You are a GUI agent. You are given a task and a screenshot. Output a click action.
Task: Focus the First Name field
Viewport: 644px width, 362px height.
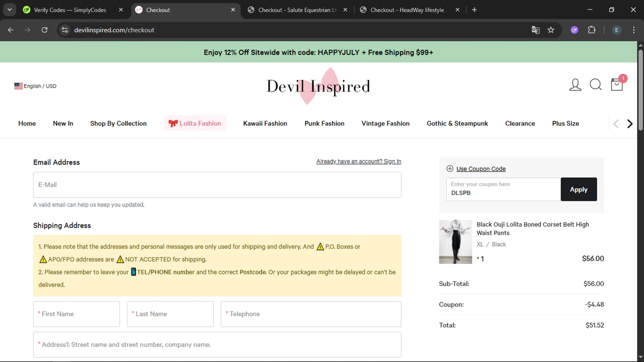coord(76,314)
